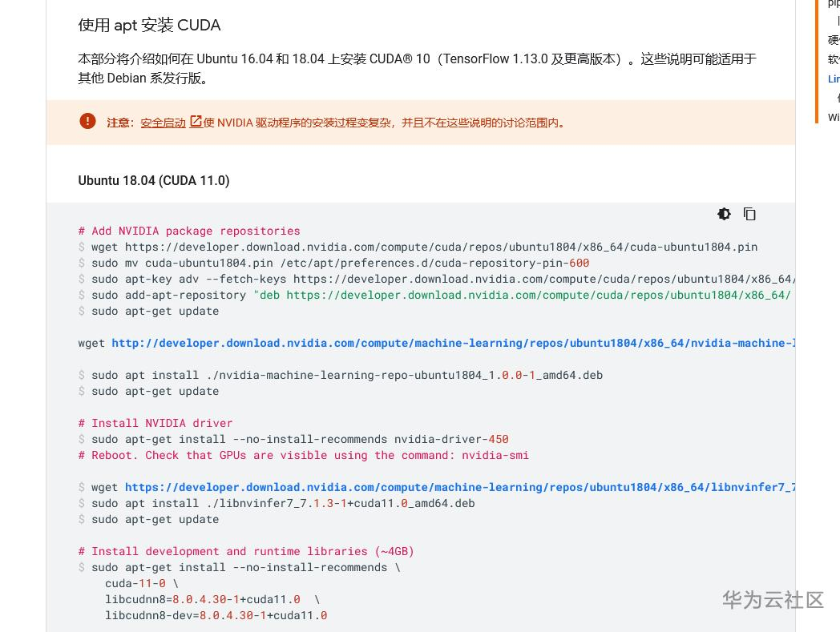Click the '# Add NVIDIA package repositories' comment
Viewport: 840px width, 632px height.
[189, 231]
